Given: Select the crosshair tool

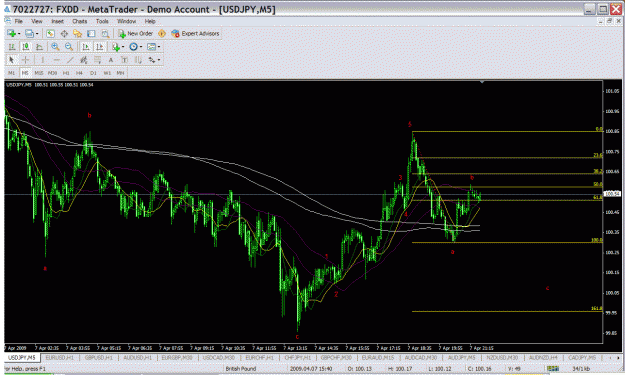Looking at the screenshot, I should coord(26,60).
